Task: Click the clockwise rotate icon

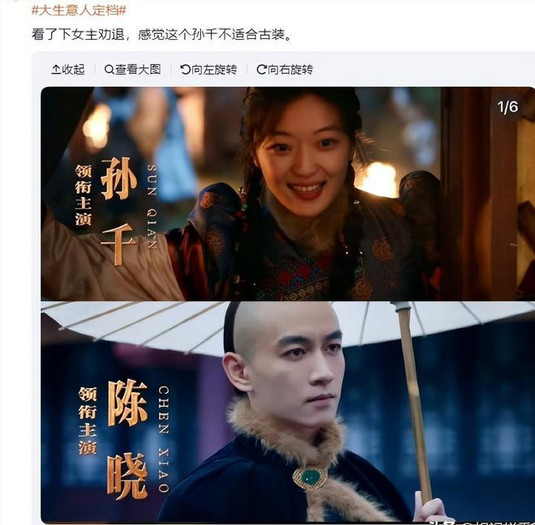Action: point(261,70)
